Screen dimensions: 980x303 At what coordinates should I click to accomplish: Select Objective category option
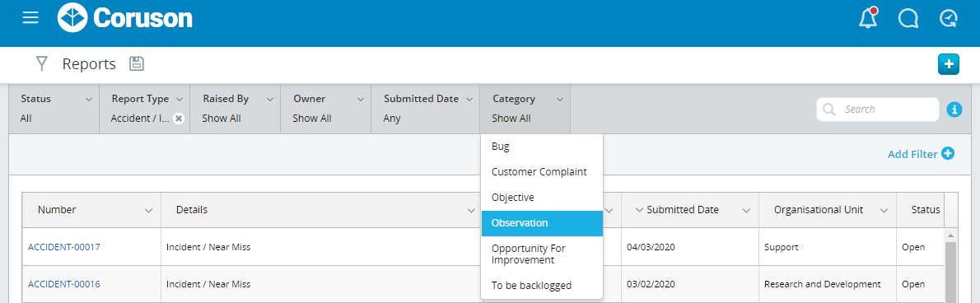click(x=542, y=198)
